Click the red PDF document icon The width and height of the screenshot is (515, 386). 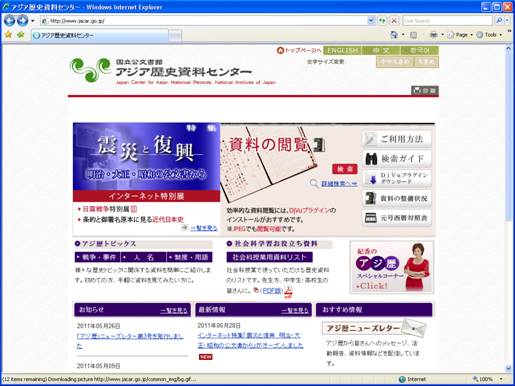[288, 292]
